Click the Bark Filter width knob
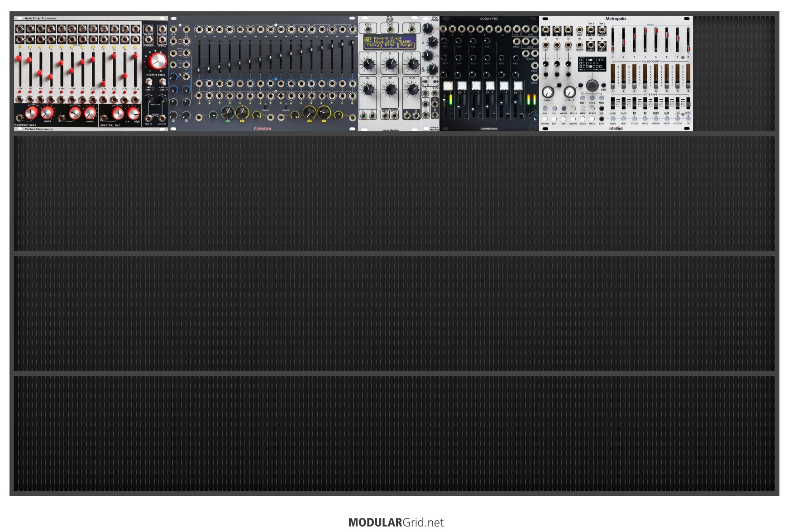793x532 pixels. [47, 112]
